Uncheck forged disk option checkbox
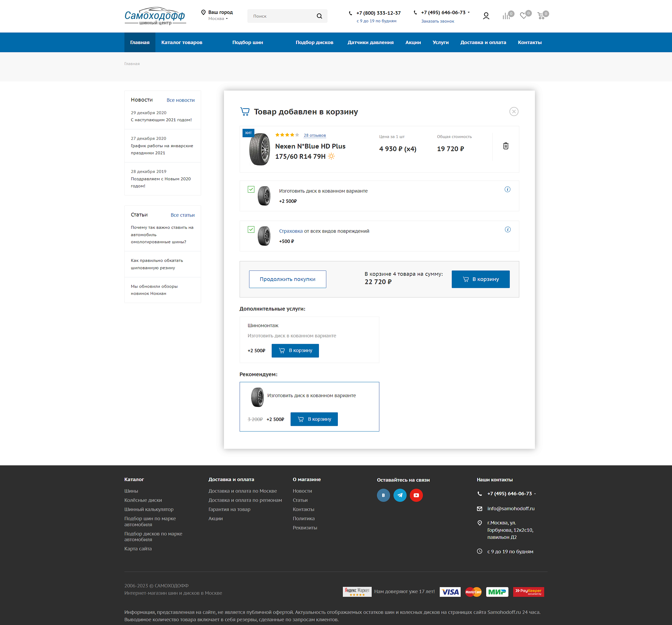672x625 pixels. [x=251, y=189]
